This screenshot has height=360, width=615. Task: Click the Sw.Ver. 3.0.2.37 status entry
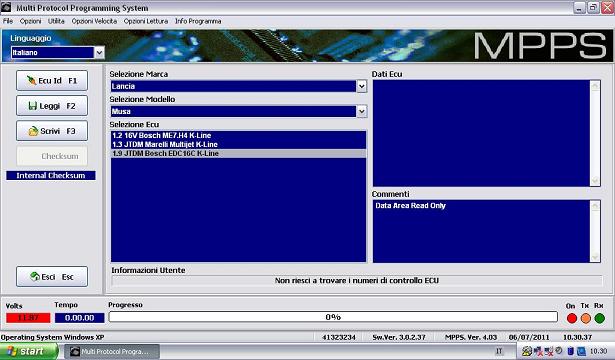[x=399, y=337]
